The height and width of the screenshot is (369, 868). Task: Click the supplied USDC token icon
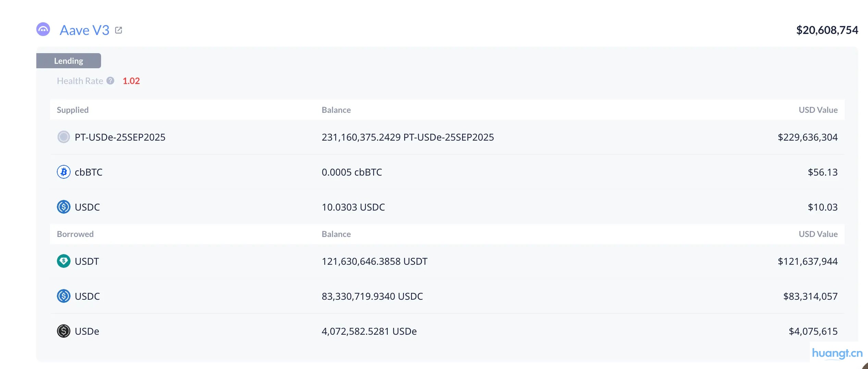point(64,207)
